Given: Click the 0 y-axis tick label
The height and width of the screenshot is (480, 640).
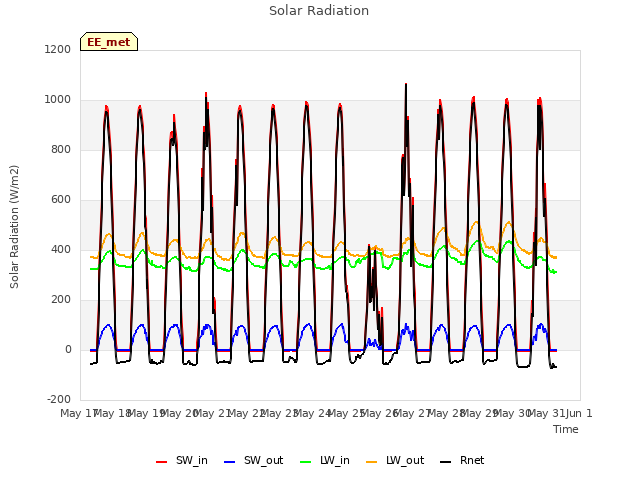Looking at the screenshot, I should click(x=68, y=349).
